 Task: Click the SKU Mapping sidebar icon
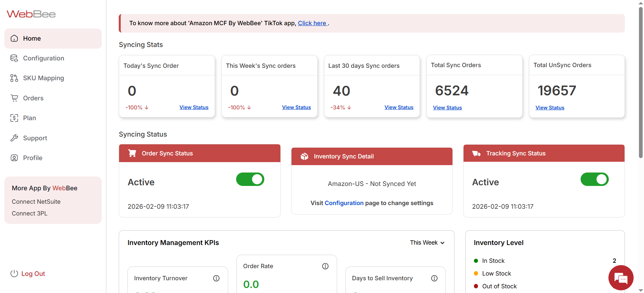coord(14,78)
